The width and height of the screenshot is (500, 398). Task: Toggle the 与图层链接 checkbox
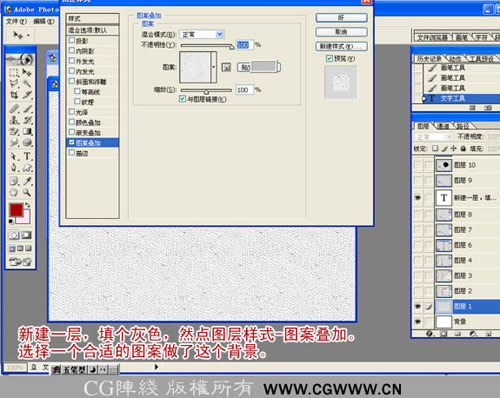click(182, 99)
